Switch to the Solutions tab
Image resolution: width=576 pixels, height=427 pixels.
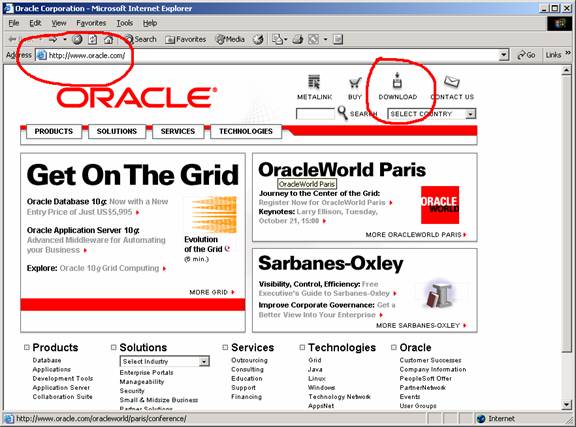point(117,131)
